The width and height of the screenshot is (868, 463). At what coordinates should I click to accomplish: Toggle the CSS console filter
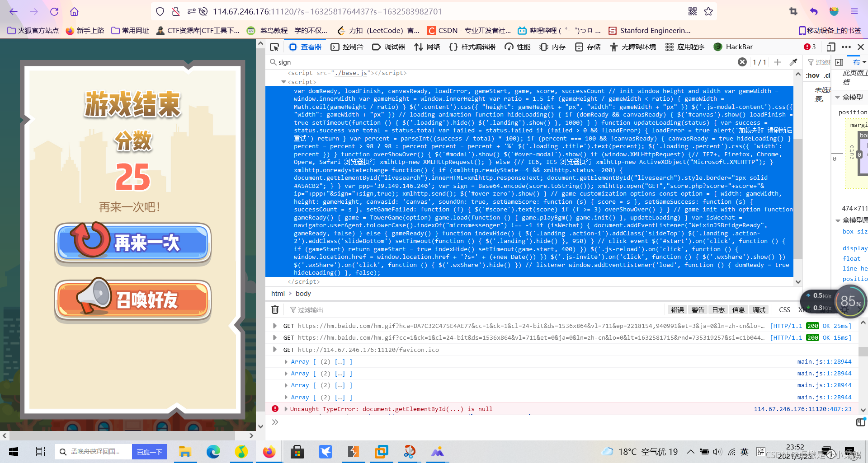(785, 310)
